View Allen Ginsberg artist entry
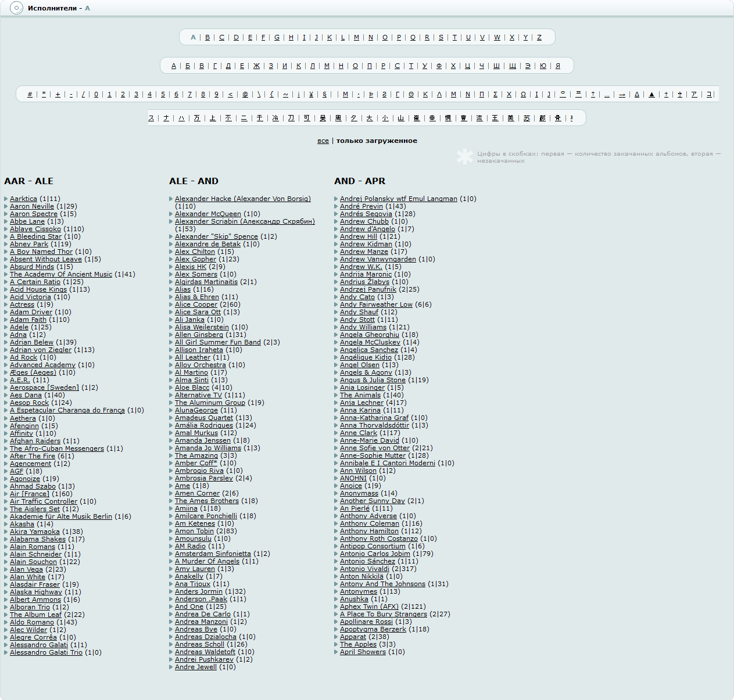734x700 pixels. click(199, 335)
